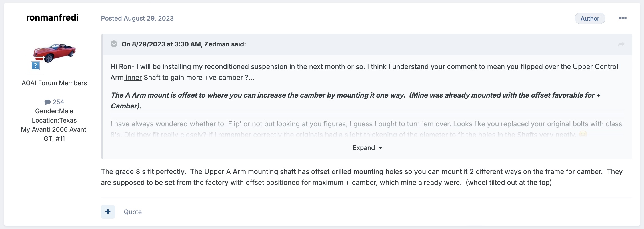The width and height of the screenshot is (644, 229).
Task: Click the dropdown arrow next to Expand
Action: (380, 148)
